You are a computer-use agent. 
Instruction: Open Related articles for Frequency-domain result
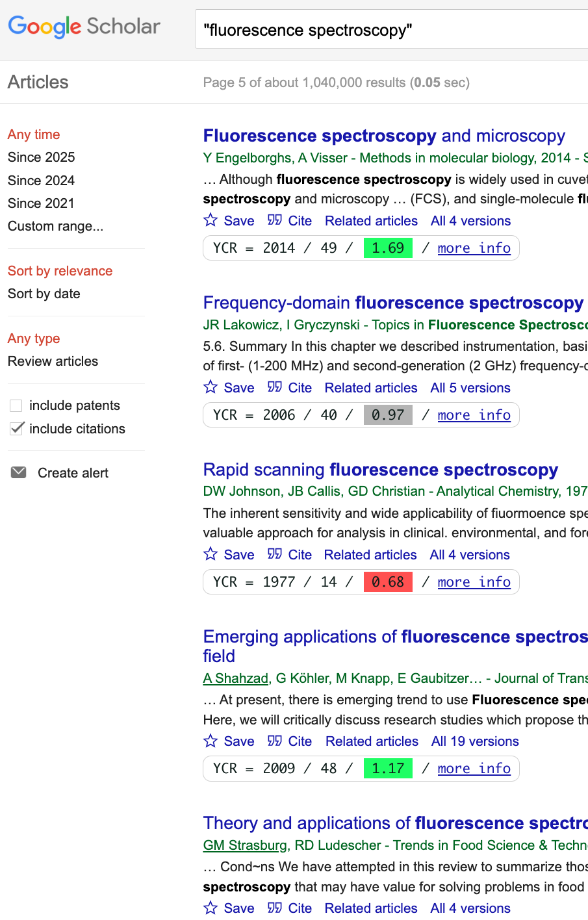pyautogui.click(x=371, y=388)
